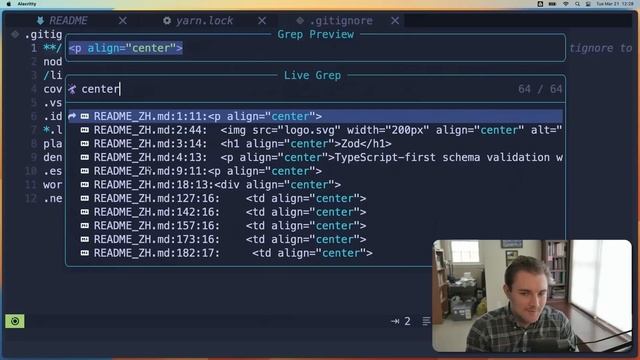The height and width of the screenshot is (360, 640).
Task: Click the indent width indicator showing 2
Action: (x=400, y=321)
